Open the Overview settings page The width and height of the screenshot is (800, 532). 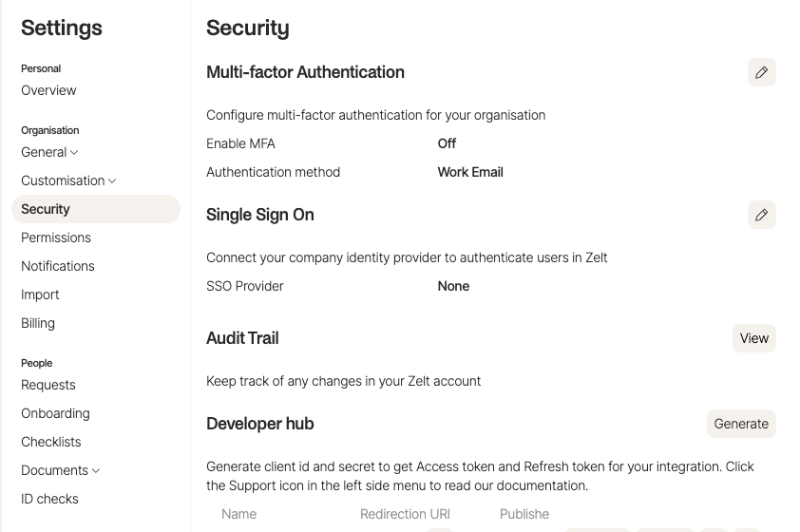[48, 90]
